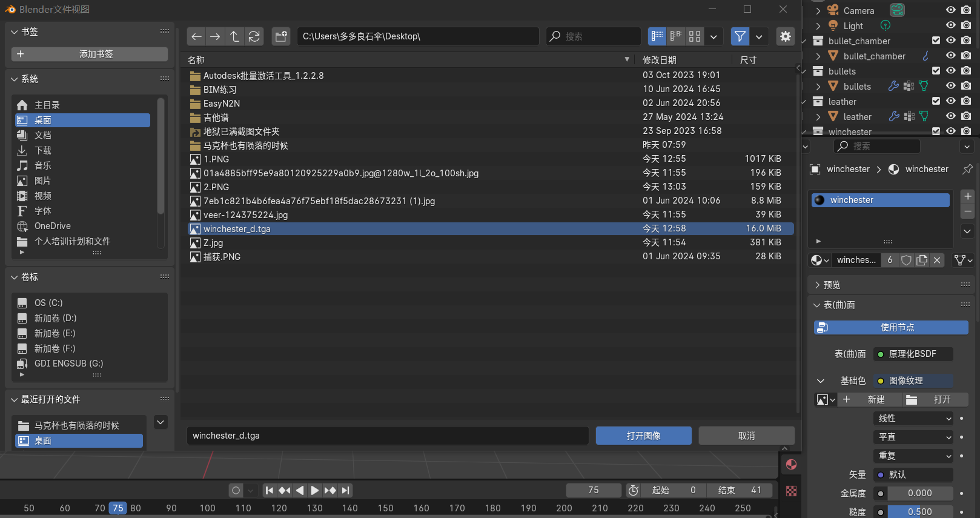Viewport: 980px width, 518px height.
Task: Select the file veer-124375224.jpg
Action: click(491, 215)
